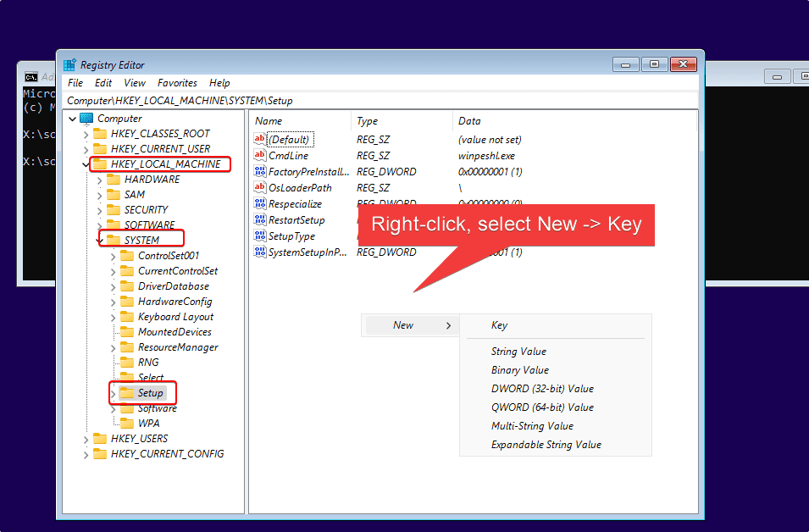Click the WPA folder icon
Screen dimensions: 809x532
tap(126, 423)
